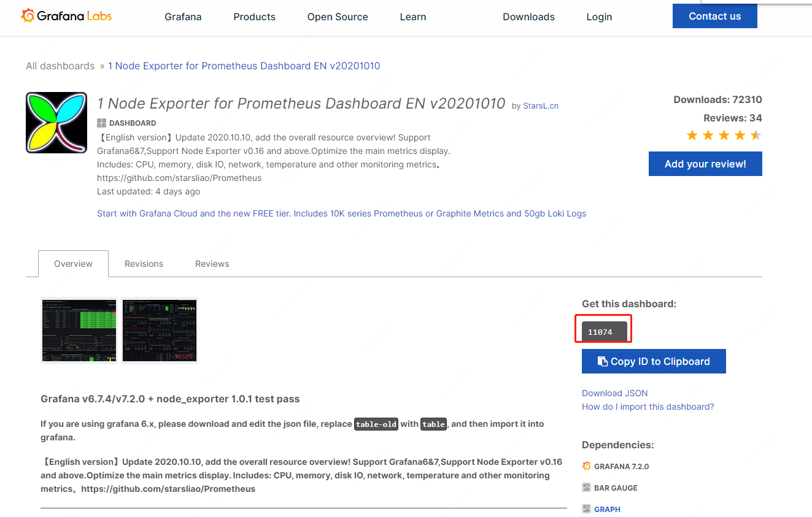The width and height of the screenshot is (812, 517).
Task: Click the 'Dependencies:' heading
Action: tap(618, 445)
